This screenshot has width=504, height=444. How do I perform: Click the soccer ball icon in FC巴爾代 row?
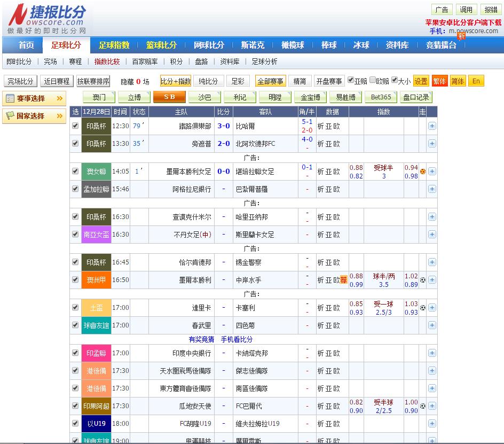pos(423,406)
